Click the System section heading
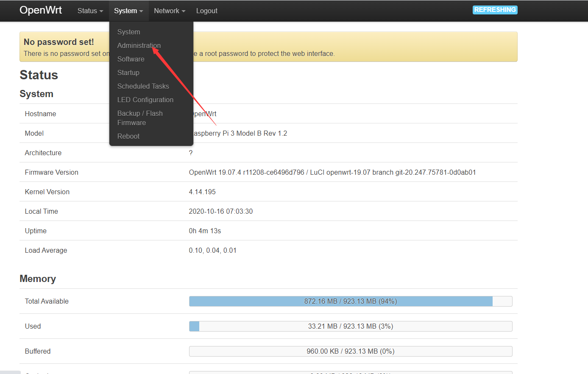 pyautogui.click(x=36, y=94)
